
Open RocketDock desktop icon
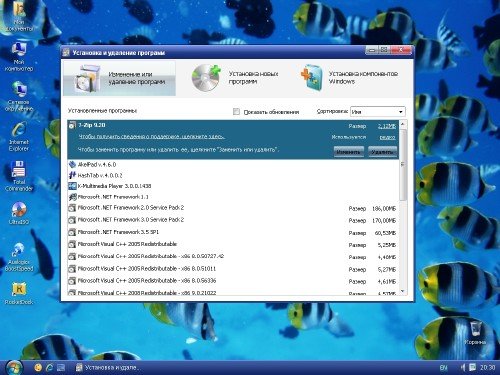(19, 293)
